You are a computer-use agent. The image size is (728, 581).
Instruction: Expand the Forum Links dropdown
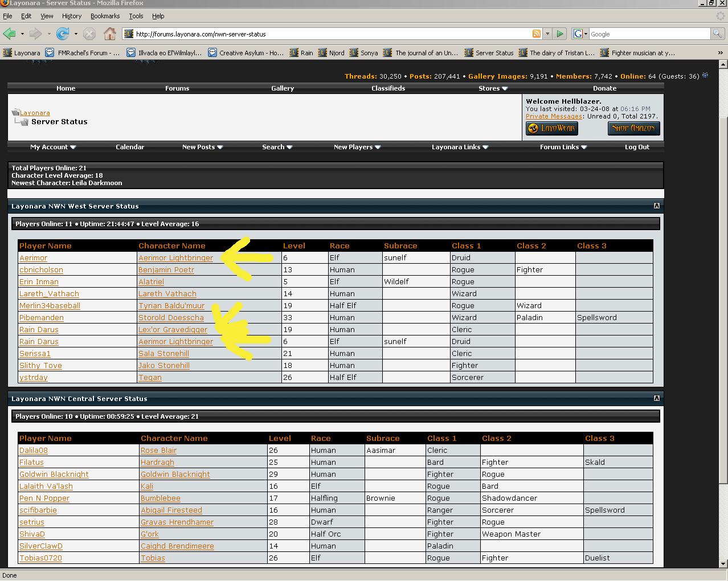click(x=563, y=147)
